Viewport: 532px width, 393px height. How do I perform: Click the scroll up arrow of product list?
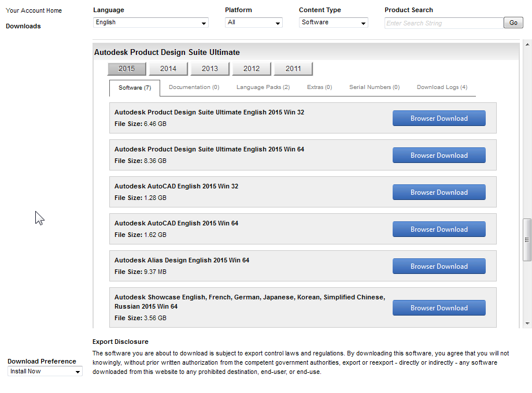coord(527,44)
